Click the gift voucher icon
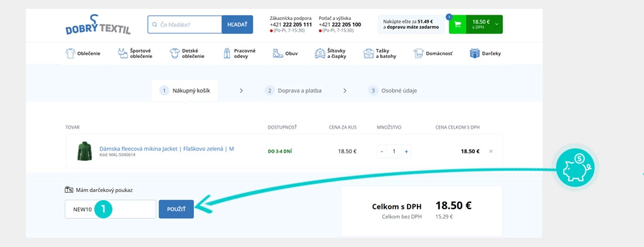This screenshot has height=247, width=644. (x=69, y=190)
